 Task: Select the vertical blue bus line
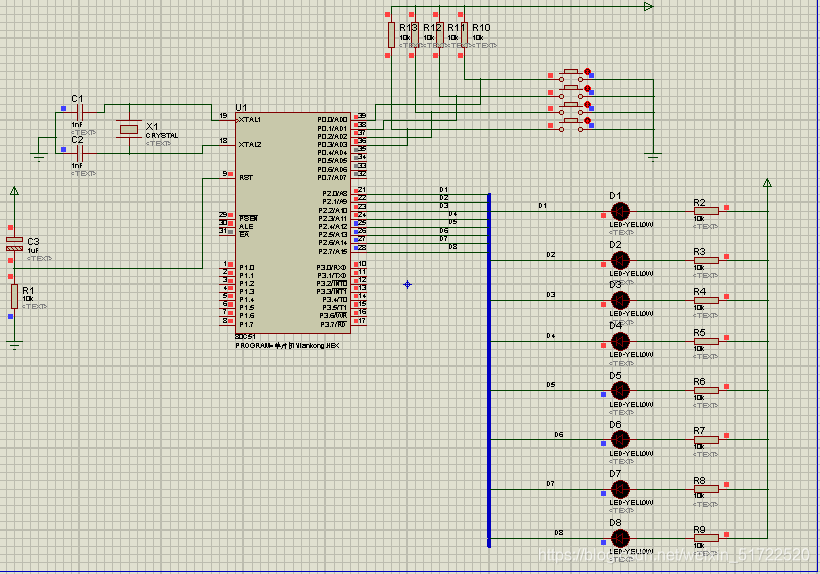(x=489, y=370)
